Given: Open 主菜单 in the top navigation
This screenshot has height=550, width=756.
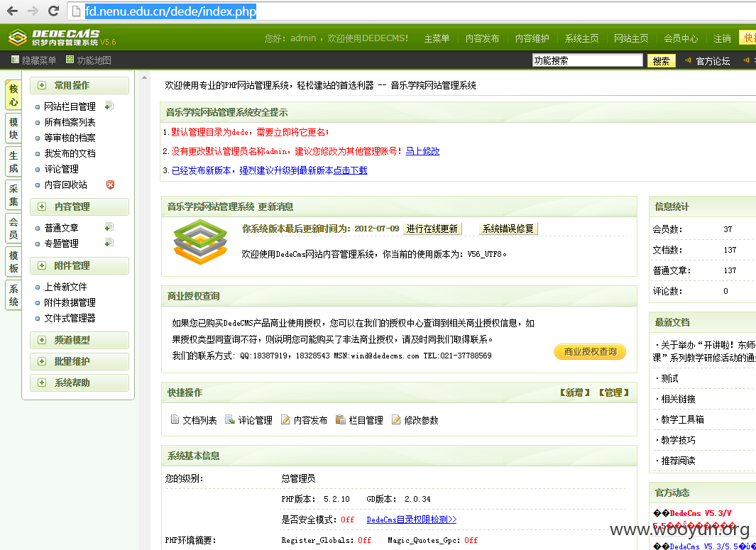Looking at the screenshot, I should click(437, 38).
